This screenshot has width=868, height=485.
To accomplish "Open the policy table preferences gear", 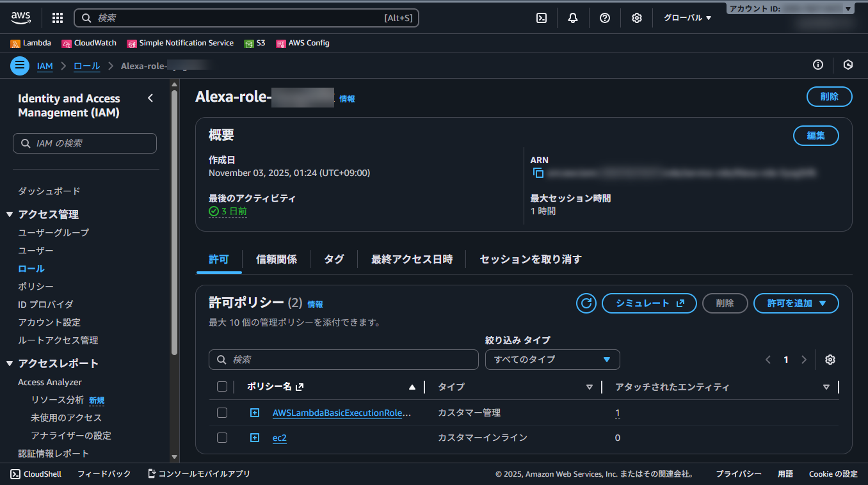I will 830,360.
